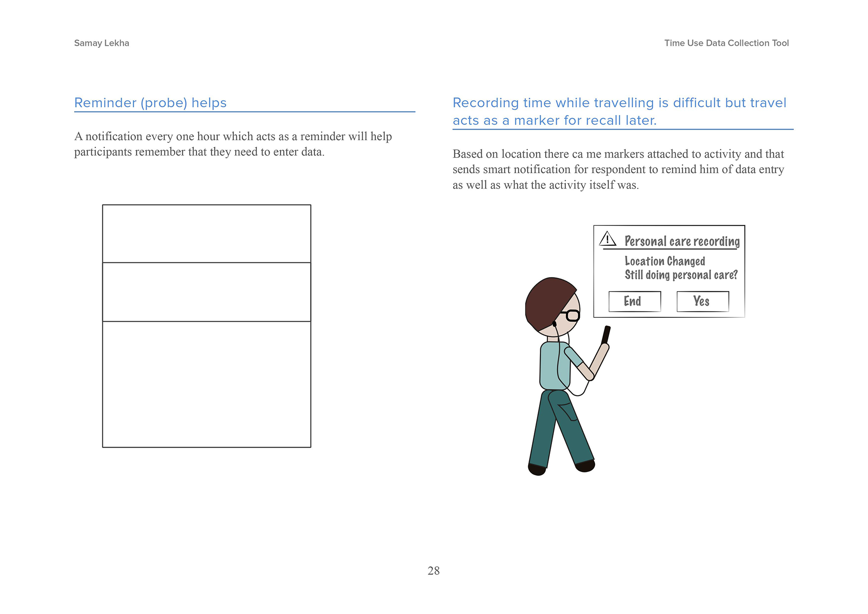
Task: Click the phone in character's hand
Action: [x=606, y=335]
